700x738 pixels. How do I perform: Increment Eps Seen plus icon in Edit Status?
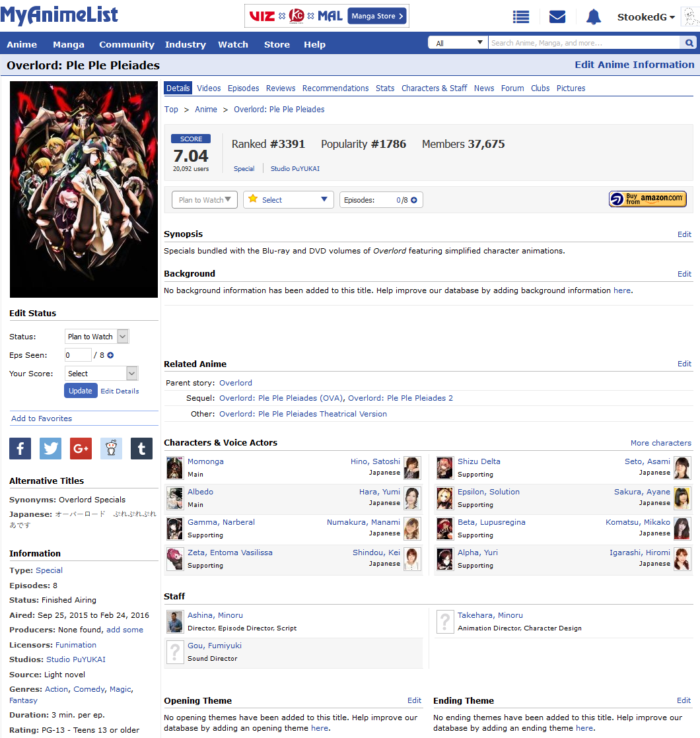[110, 355]
